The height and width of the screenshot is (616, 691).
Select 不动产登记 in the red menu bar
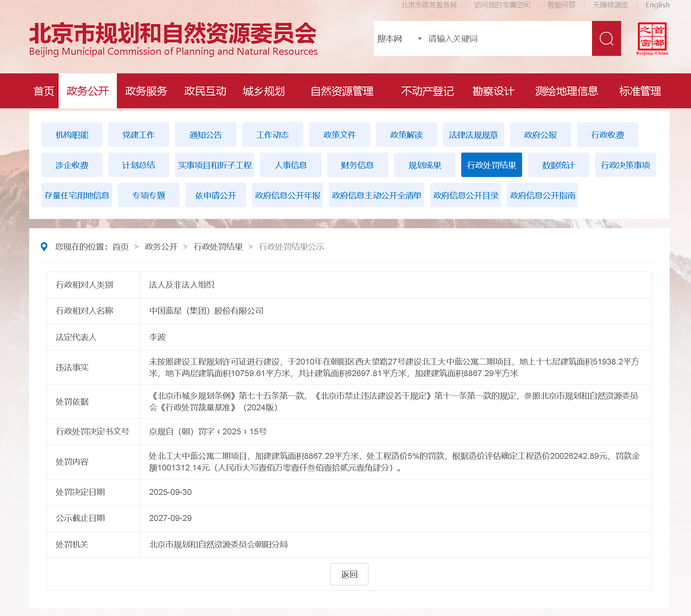[x=427, y=91]
